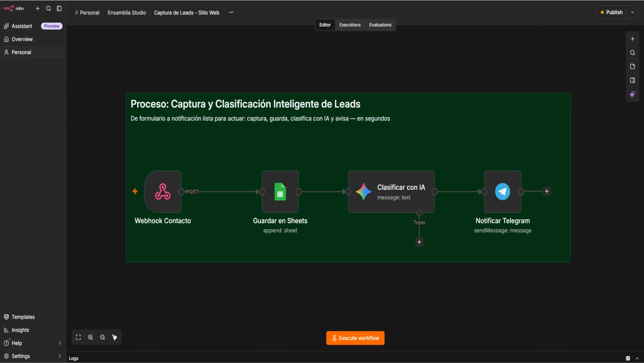The height and width of the screenshot is (363, 644).
Task: Open Templates page
Action: (x=33, y=317)
